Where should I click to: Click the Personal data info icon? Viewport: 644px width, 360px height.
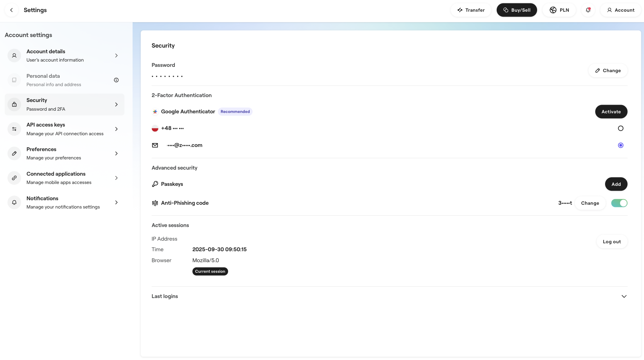(116, 80)
